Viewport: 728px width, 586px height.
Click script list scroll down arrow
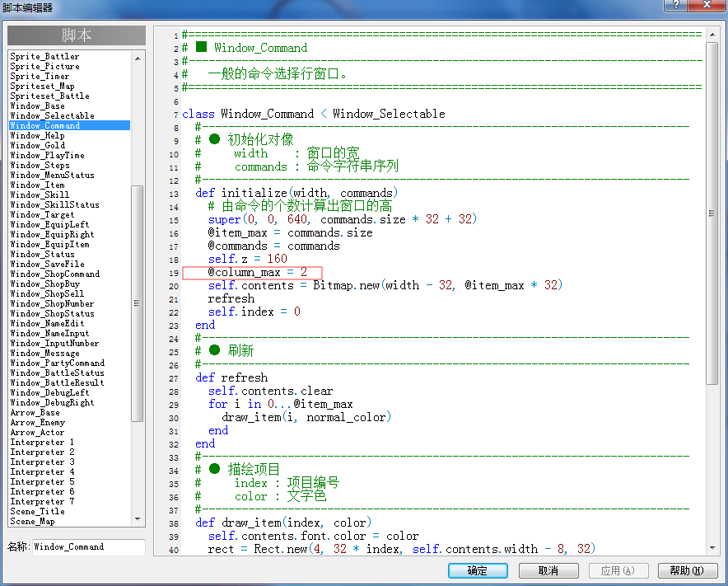(138, 518)
